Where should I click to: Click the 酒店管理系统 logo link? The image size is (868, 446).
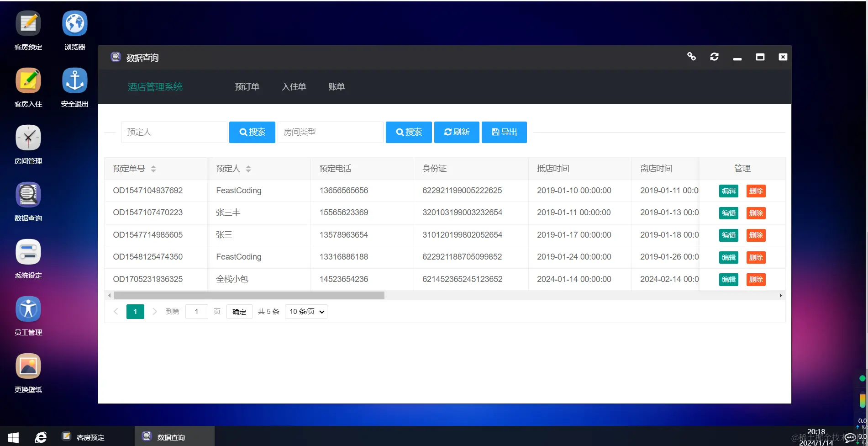[x=155, y=87]
